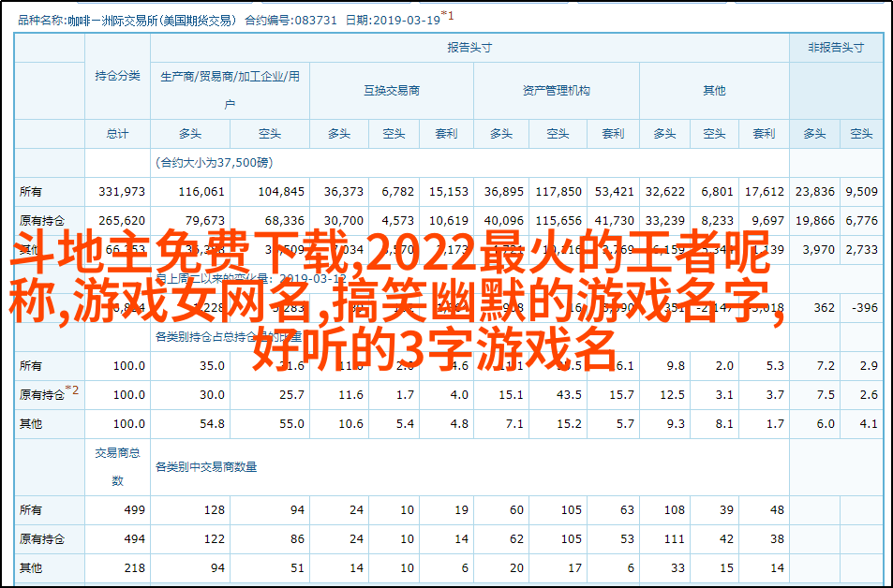Select the non-reportable short value 9,509
The width and height of the screenshot is (893, 588).
(862, 192)
